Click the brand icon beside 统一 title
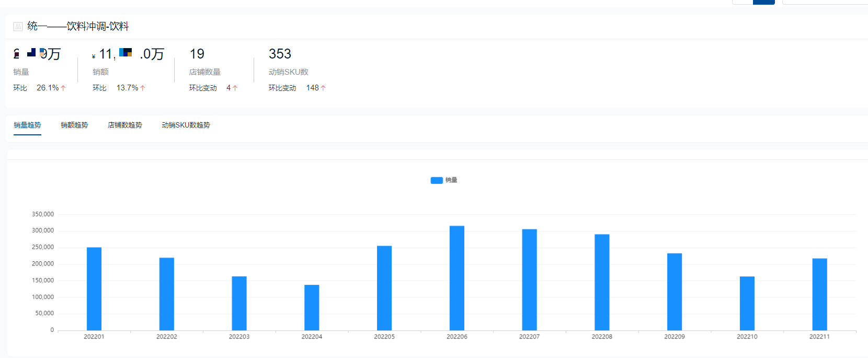 [x=18, y=26]
